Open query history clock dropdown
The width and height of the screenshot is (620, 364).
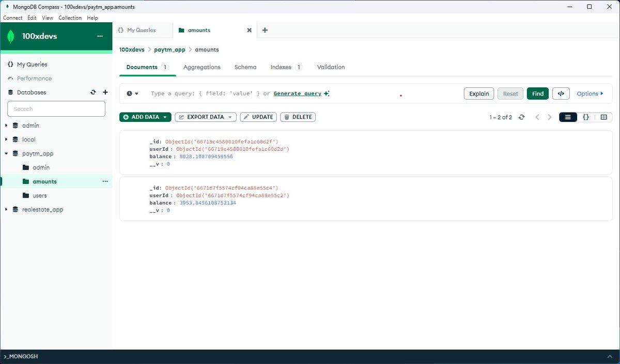(x=133, y=93)
